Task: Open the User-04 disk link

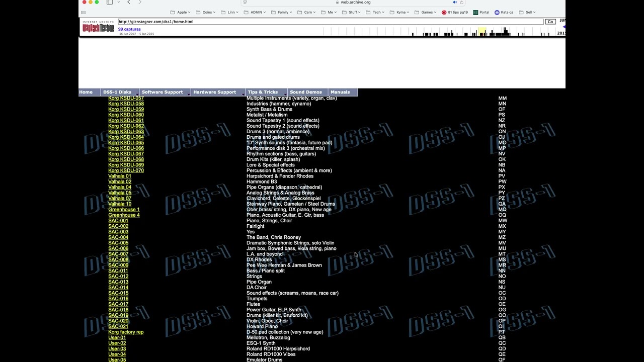Action: (x=117, y=354)
